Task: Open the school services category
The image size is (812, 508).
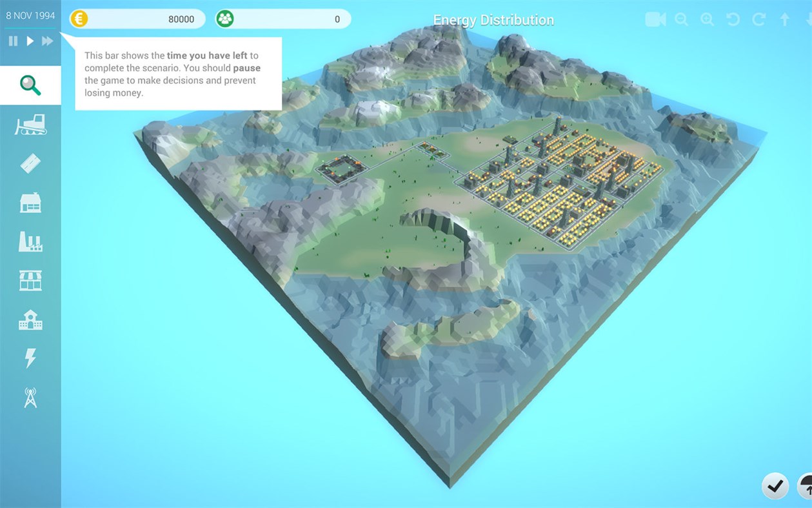Action: click(x=30, y=318)
